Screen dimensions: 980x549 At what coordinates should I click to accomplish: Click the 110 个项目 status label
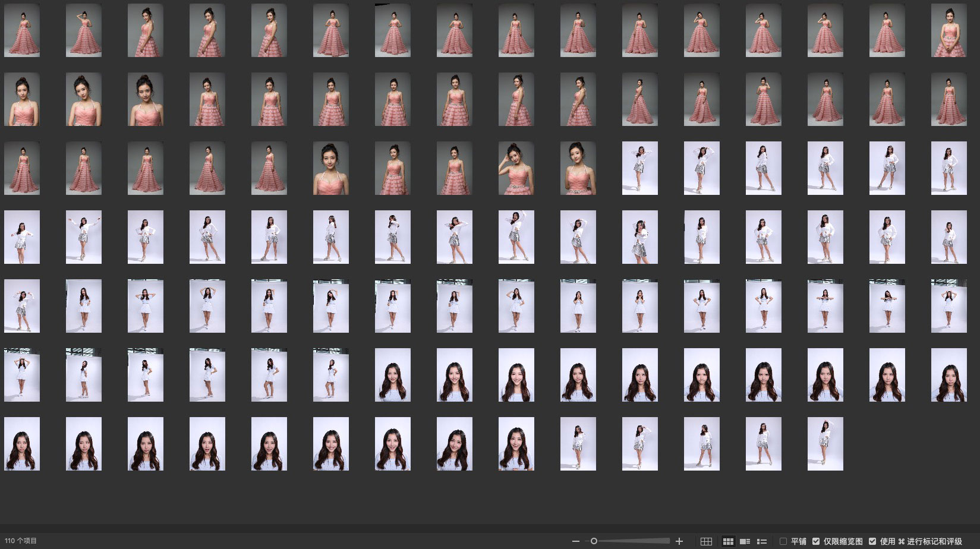21,541
